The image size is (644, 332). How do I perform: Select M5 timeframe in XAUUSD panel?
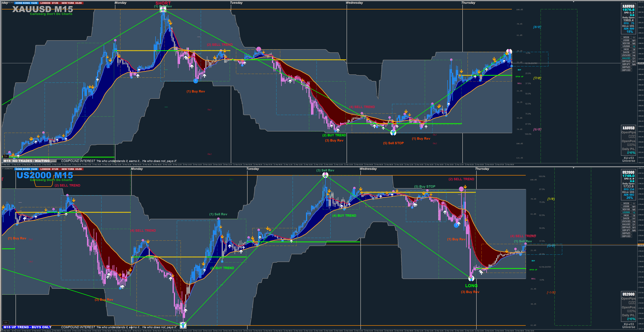[634, 43]
